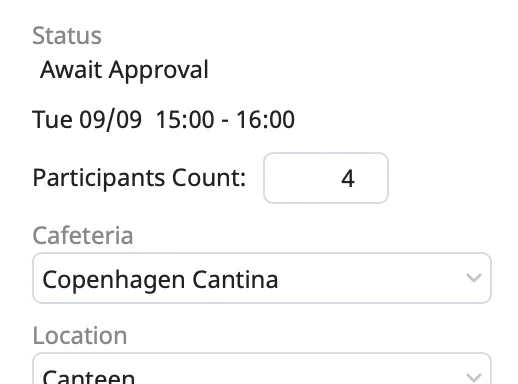Expand the Canteen location combo box
This screenshot has width=518, height=384.
(x=262, y=368)
